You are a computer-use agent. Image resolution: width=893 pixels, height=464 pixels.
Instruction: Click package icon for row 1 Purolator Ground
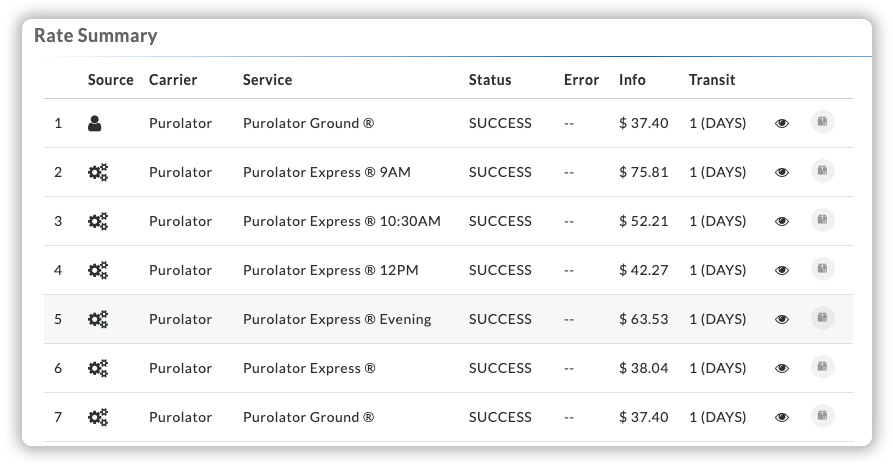pyautogui.click(x=822, y=122)
